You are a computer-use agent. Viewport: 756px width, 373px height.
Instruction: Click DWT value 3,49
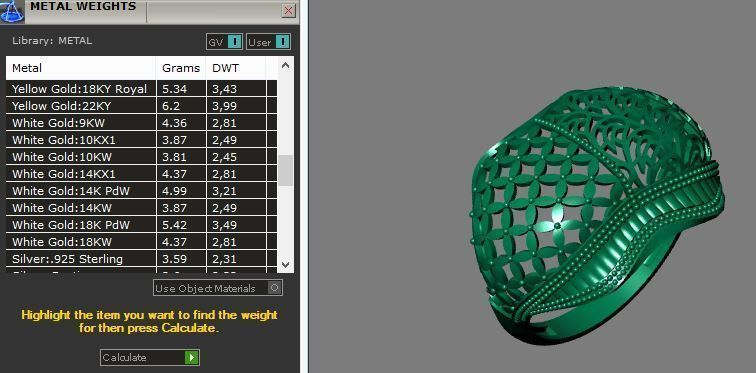click(x=224, y=225)
